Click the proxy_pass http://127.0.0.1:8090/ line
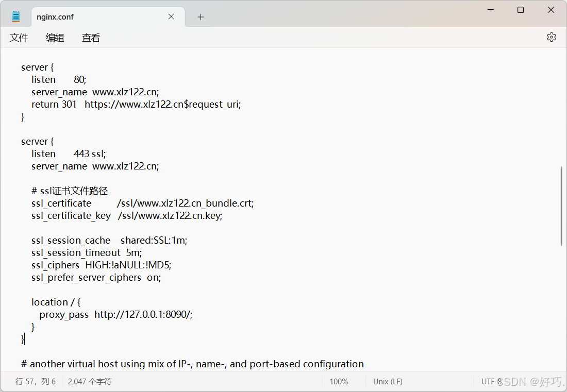Image resolution: width=567 pixels, height=392 pixels. 115,315
